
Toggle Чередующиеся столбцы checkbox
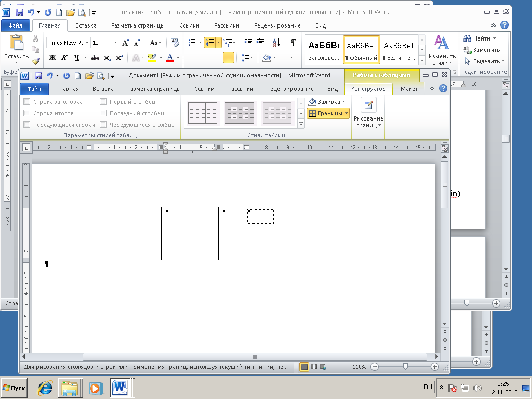click(x=103, y=125)
